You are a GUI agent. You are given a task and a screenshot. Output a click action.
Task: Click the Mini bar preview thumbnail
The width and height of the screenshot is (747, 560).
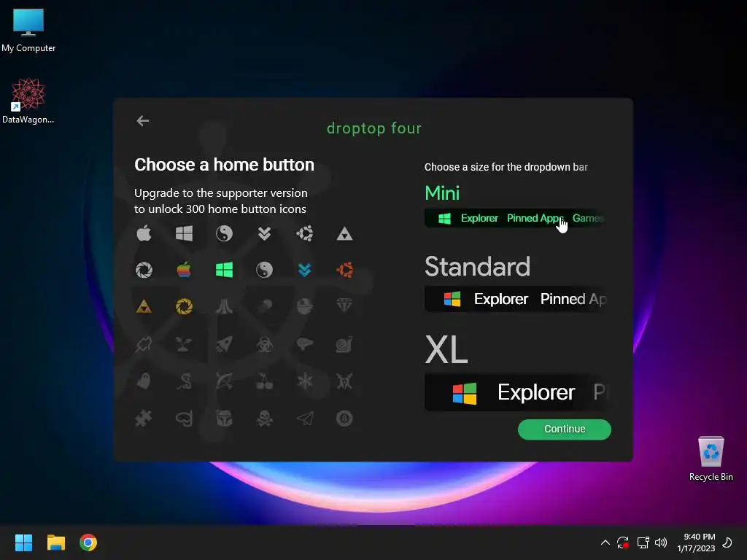click(x=517, y=219)
